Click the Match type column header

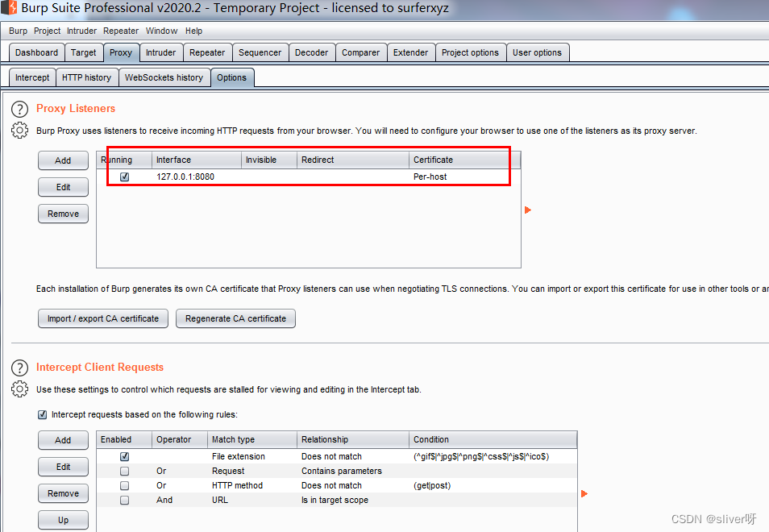point(252,440)
